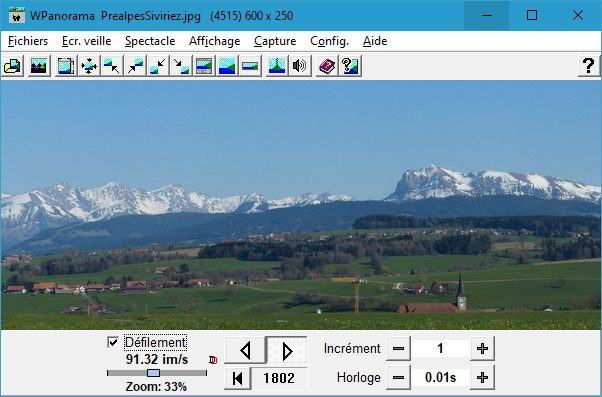
Task: Move window to bottom-right corner icon
Action: (x=181, y=66)
